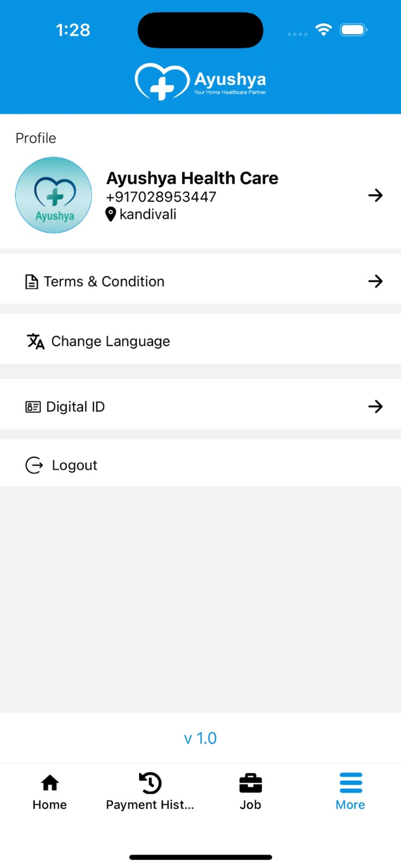
Task: Tap the v 1.0 version label
Action: (x=200, y=738)
